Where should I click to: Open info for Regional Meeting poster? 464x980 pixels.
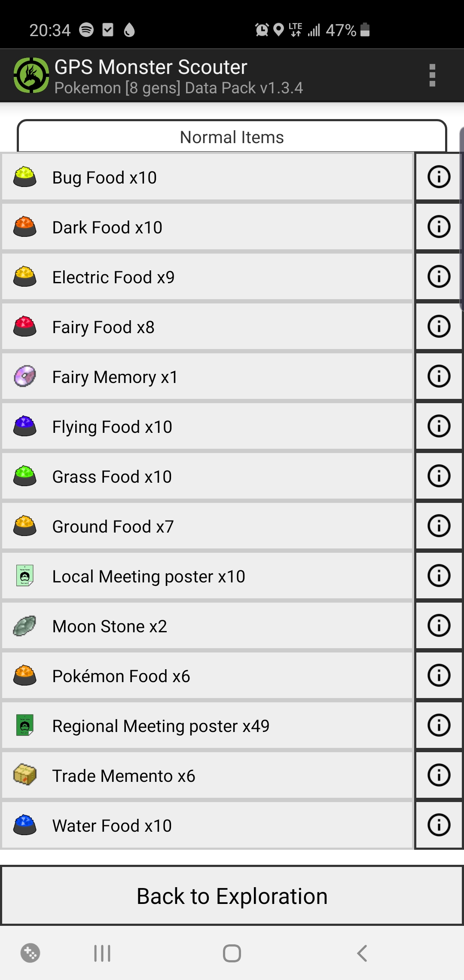tap(439, 725)
